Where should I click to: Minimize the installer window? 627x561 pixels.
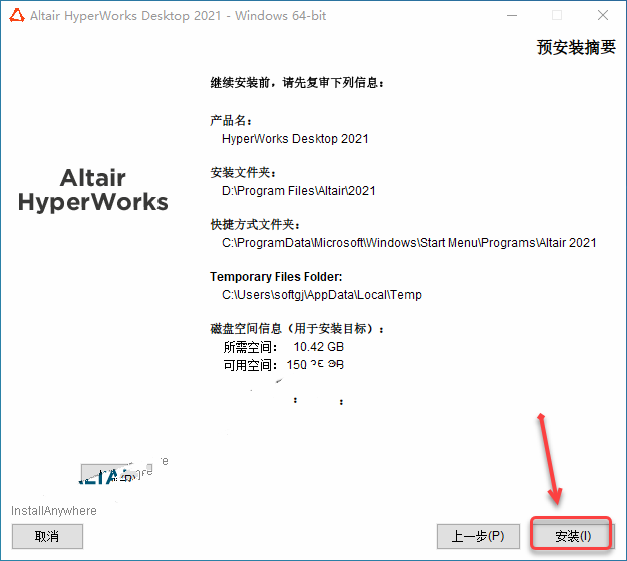coord(512,16)
